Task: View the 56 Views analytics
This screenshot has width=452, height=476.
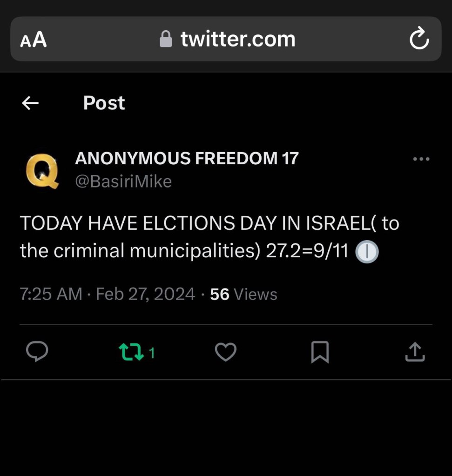Action: point(243,294)
